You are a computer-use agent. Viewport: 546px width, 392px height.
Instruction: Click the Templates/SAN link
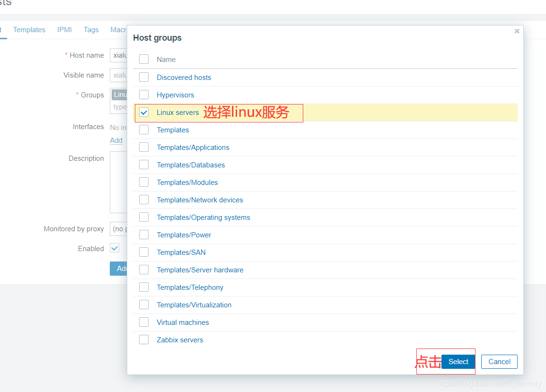(181, 253)
